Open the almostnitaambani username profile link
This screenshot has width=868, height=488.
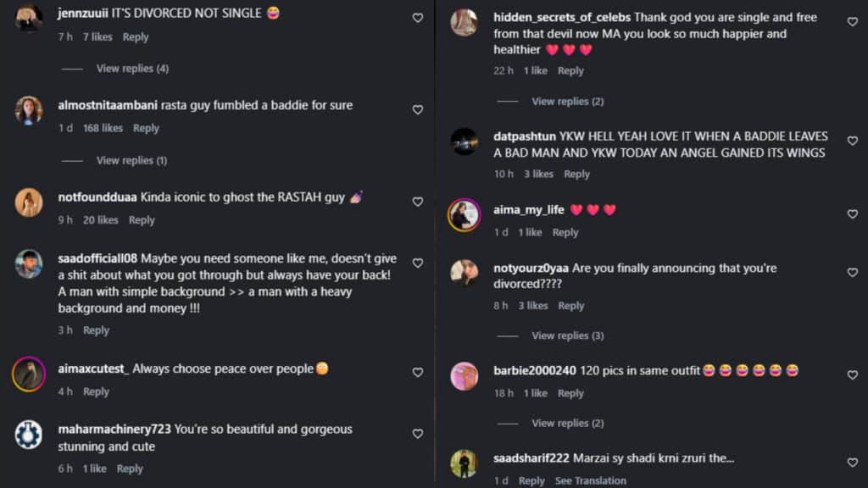pyautogui.click(x=108, y=105)
